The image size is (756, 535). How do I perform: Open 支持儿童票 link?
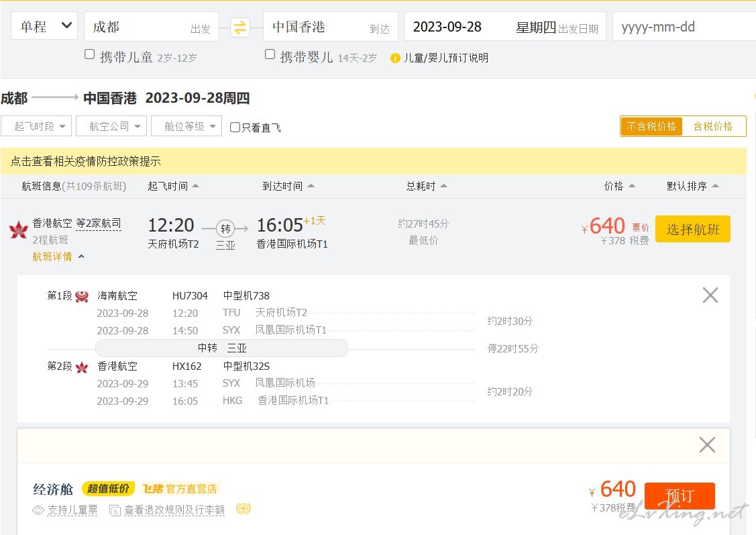(x=72, y=510)
